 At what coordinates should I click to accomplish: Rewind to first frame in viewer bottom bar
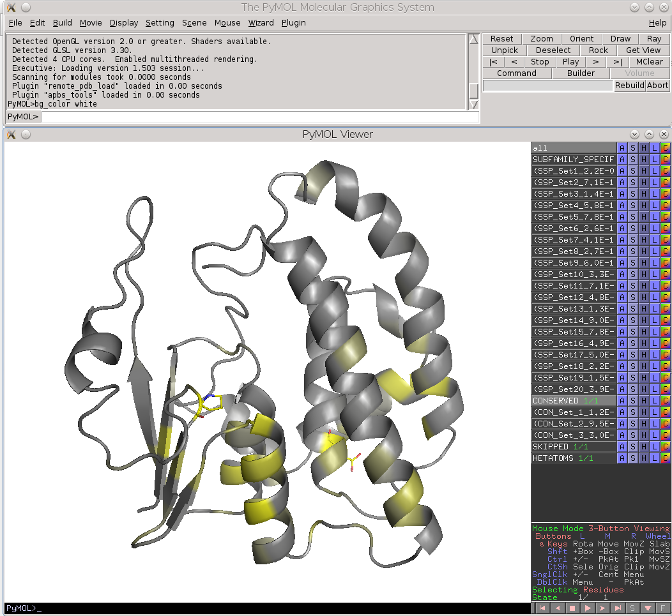(542, 608)
